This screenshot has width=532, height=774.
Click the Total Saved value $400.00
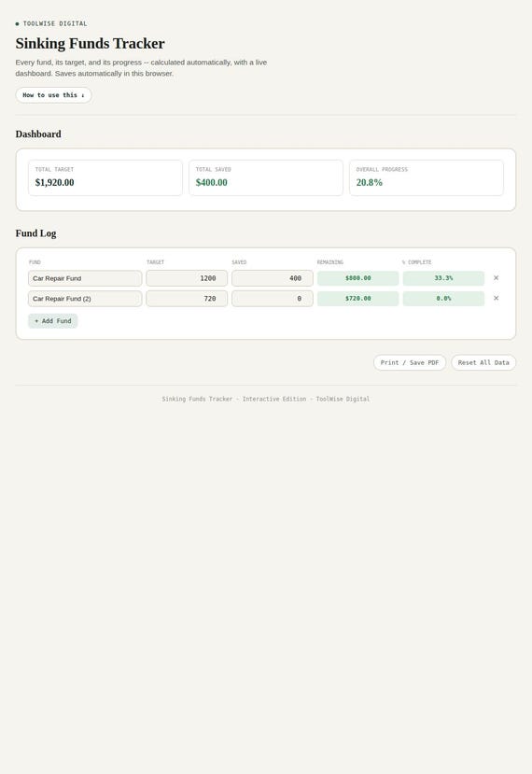pos(211,182)
